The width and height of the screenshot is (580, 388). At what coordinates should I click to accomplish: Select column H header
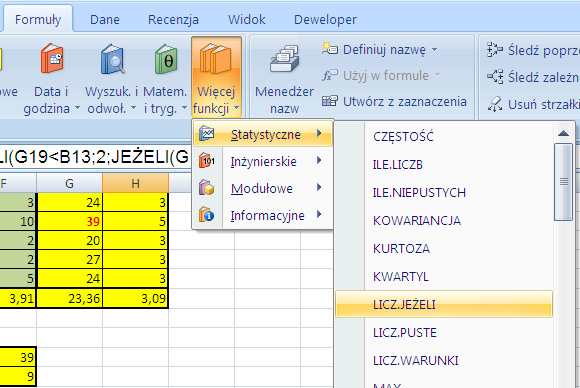135,183
